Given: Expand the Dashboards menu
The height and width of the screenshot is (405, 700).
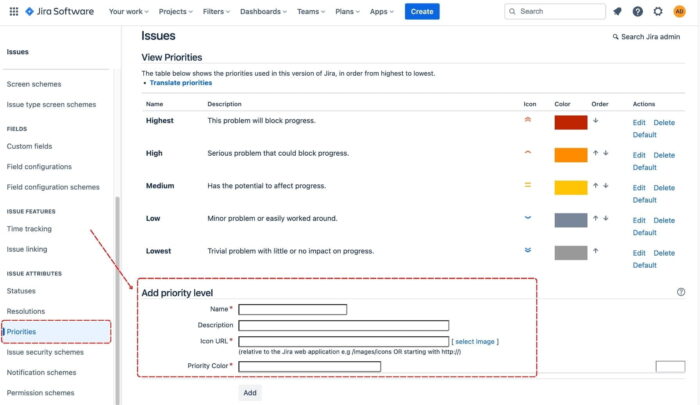Looking at the screenshot, I should [x=263, y=12].
